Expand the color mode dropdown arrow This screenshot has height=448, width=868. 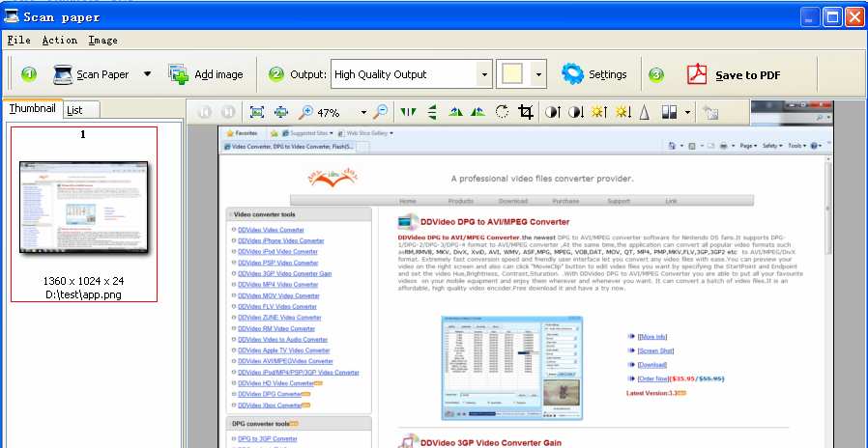[x=687, y=112]
